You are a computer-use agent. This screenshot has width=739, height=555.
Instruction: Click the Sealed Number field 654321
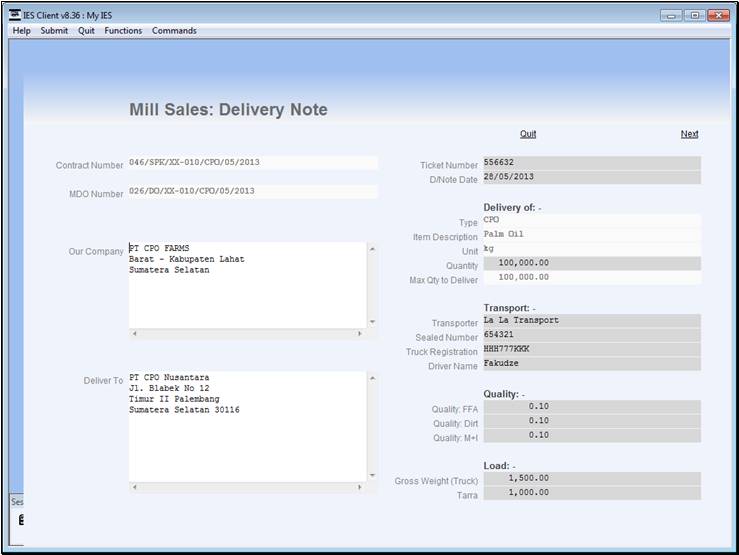[592, 335]
